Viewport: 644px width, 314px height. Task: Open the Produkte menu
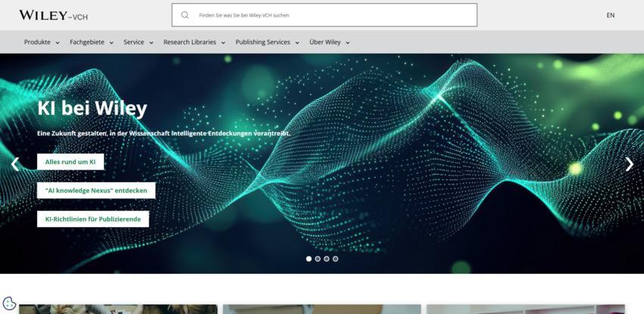(x=37, y=42)
